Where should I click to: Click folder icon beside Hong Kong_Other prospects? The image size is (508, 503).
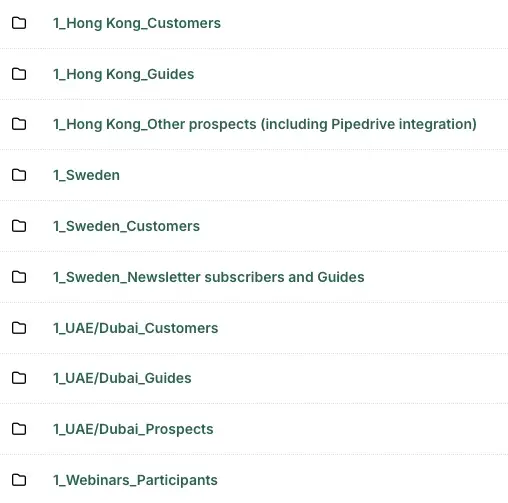(x=19, y=124)
